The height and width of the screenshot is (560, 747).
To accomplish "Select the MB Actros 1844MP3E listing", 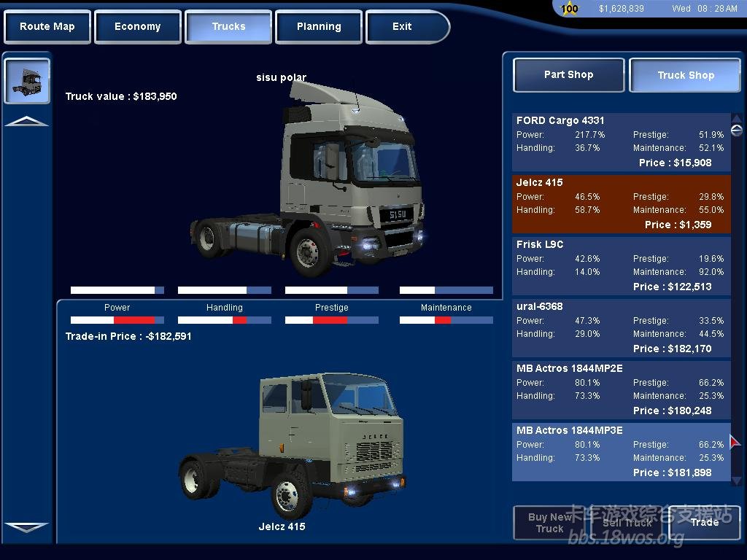I will pyautogui.click(x=622, y=452).
